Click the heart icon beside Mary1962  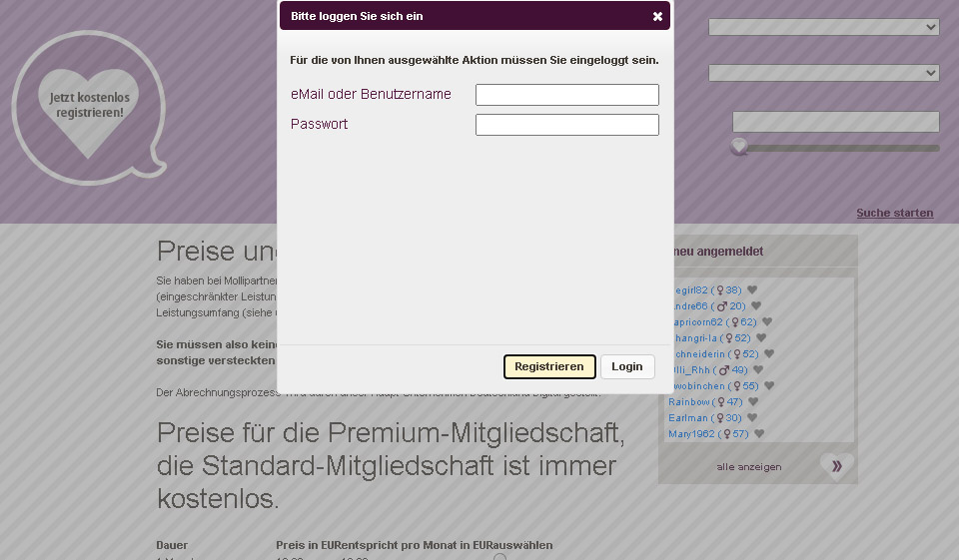click(759, 434)
